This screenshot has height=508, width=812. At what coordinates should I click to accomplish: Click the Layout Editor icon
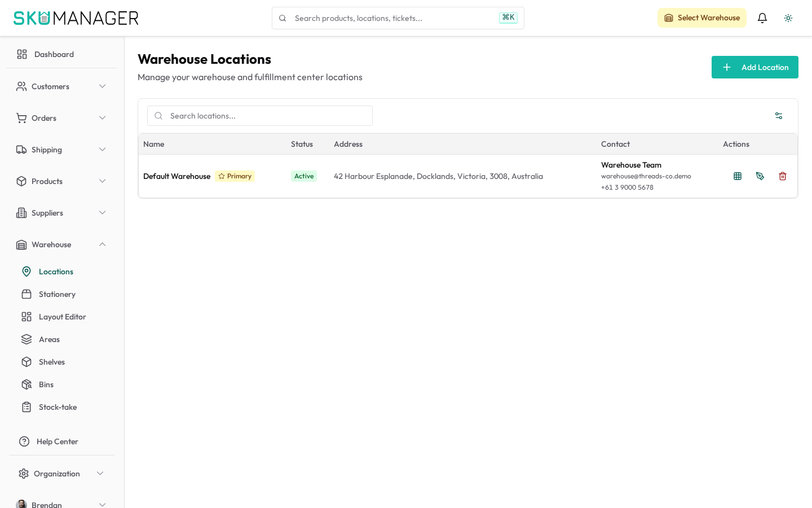[x=27, y=317]
